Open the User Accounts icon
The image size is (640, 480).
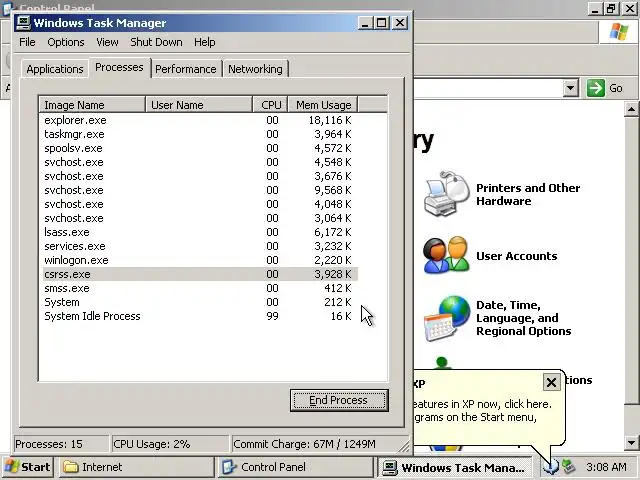446,256
